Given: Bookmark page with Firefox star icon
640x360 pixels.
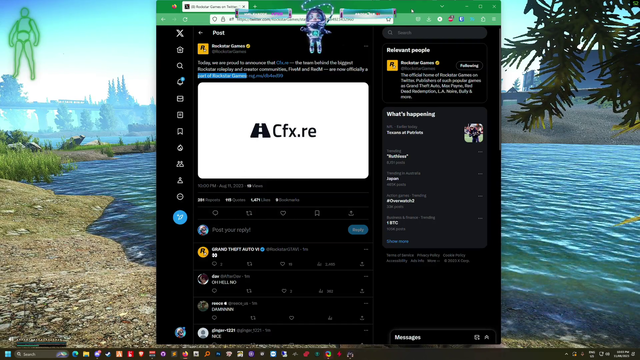Looking at the screenshot, I should pos(388,19).
